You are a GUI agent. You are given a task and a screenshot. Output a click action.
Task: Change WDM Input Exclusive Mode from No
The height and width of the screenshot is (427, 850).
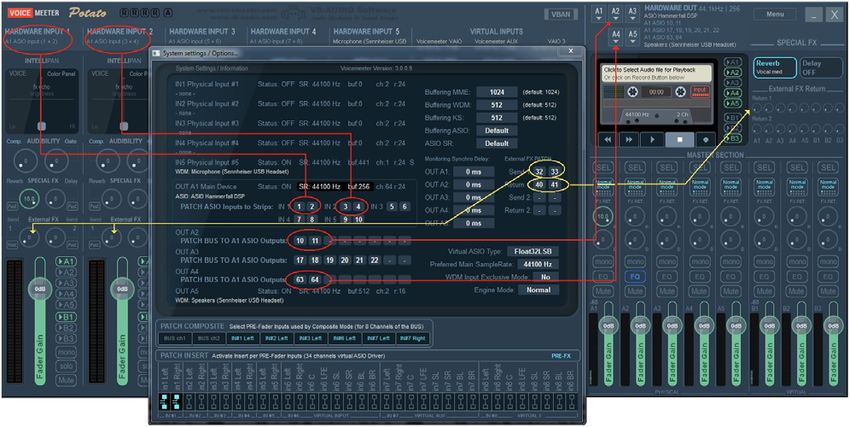pyautogui.click(x=545, y=277)
